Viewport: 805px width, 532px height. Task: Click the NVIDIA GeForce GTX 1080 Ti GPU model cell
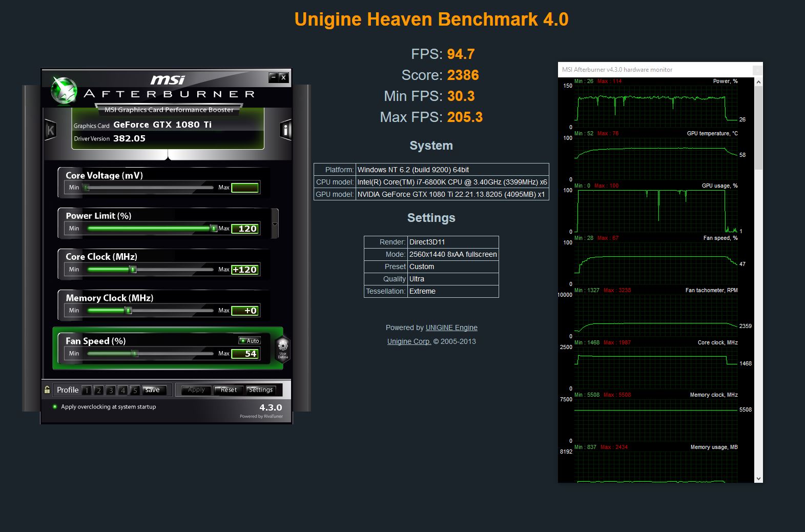click(x=452, y=194)
